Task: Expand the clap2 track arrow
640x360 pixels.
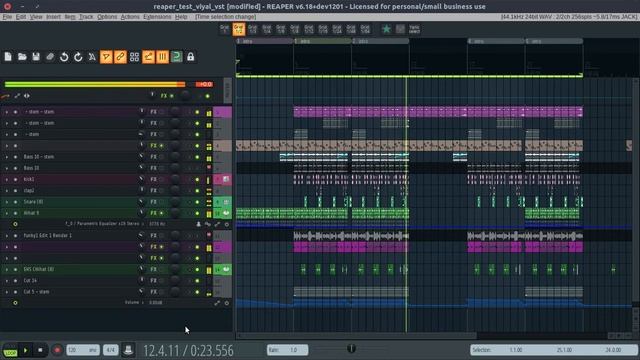Action: click(x=6, y=191)
